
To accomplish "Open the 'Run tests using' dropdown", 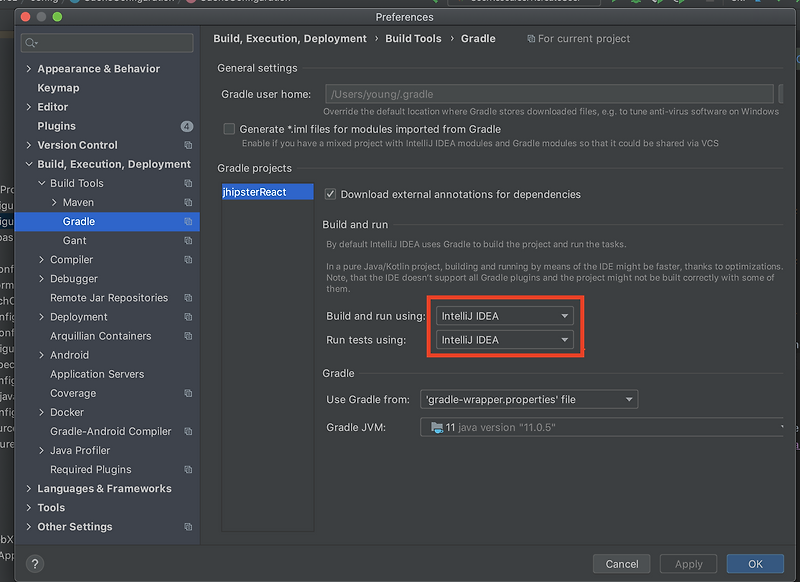I will (x=504, y=340).
